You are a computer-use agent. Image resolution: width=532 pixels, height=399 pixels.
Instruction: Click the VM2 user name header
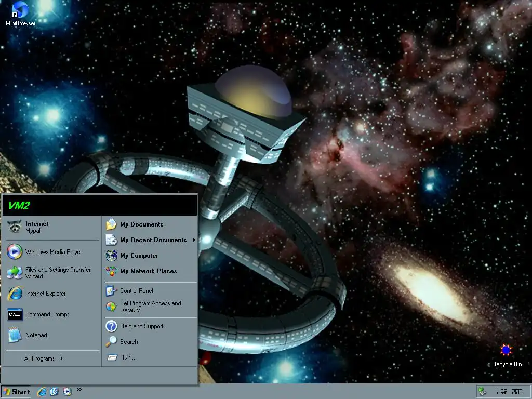19,205
